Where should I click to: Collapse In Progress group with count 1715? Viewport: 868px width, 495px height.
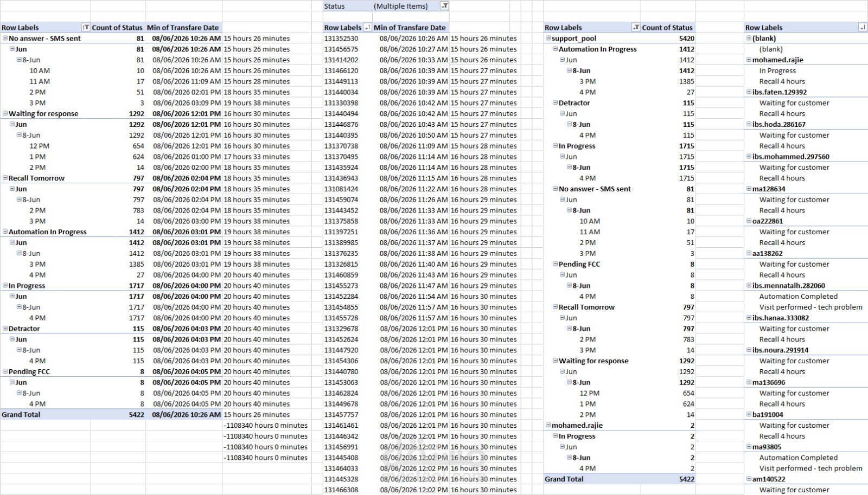tap(555, 145)
